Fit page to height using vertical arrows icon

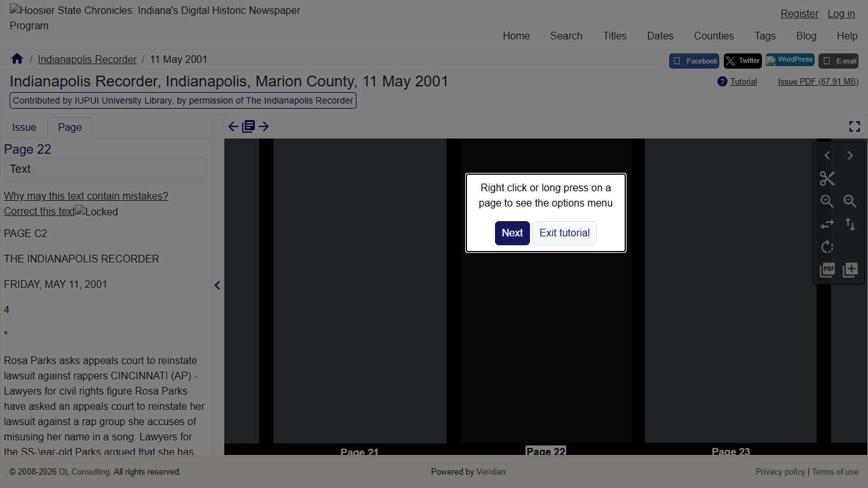[x=850, y=224]
